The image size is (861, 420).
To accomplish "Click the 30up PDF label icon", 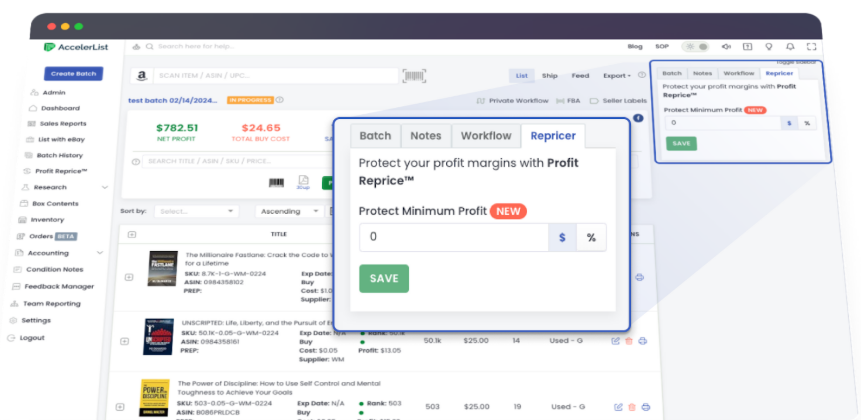I will (303, 183).
